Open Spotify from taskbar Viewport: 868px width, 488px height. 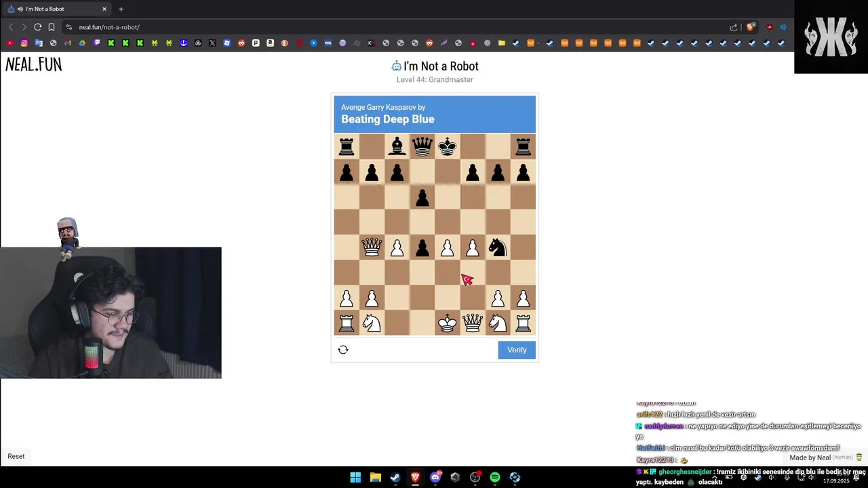pyautogui.click(x=495, y=477)
